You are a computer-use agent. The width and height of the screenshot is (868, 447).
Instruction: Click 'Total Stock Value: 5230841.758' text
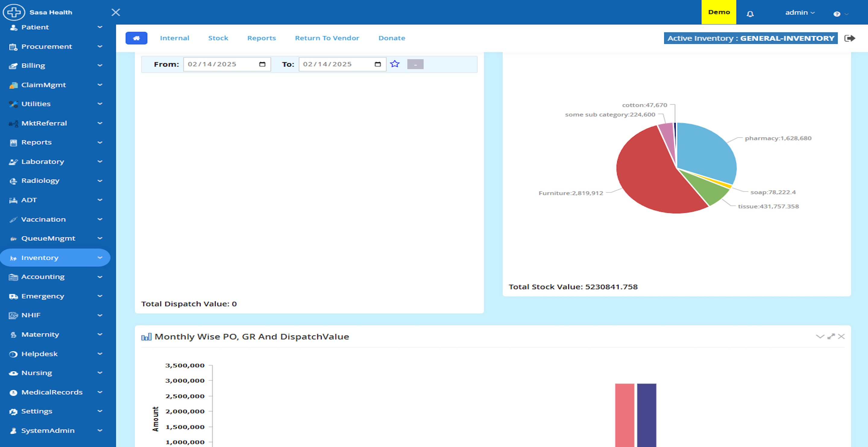[573, 287]
